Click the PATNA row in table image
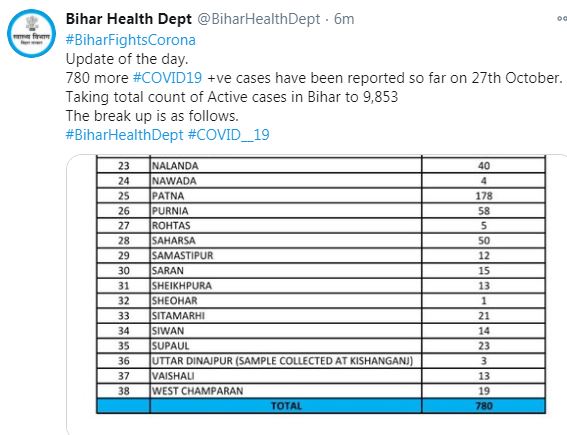Screen dimensions: 567x435 pos(321,196)
